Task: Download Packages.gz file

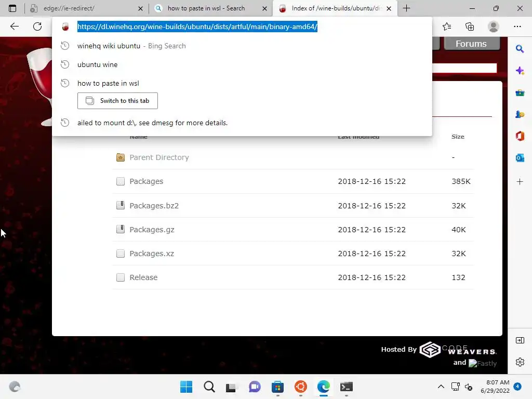Action: pos(152,230)
